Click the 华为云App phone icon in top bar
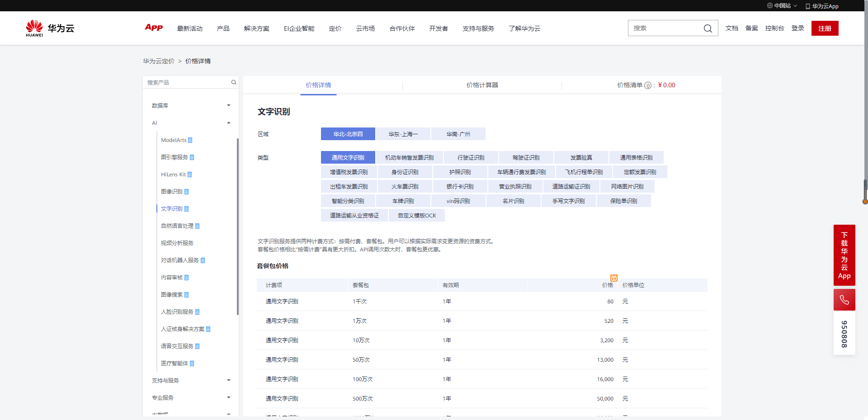Image resolution: width=868 pixels, height=420 pixels. tap(808, 6)
